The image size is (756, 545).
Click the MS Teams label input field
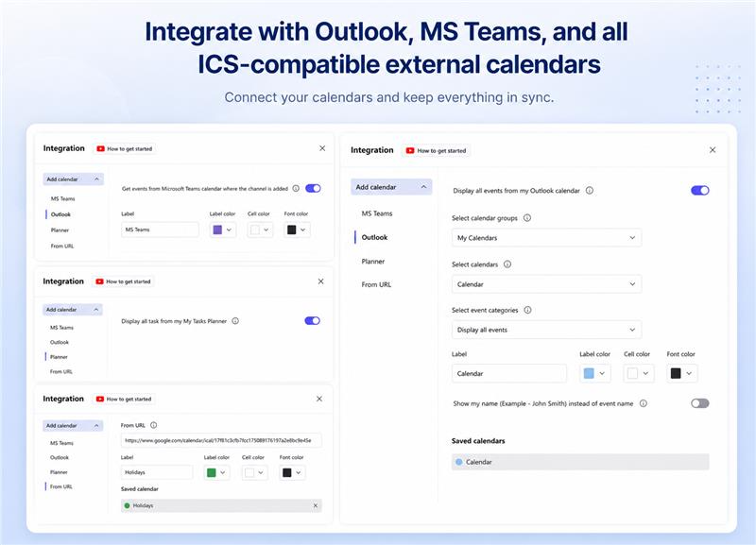point(160,230)
